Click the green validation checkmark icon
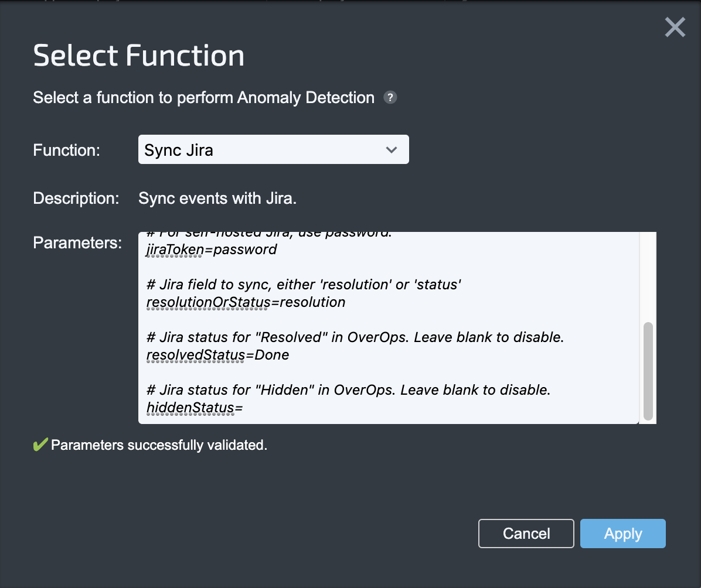 40,445
